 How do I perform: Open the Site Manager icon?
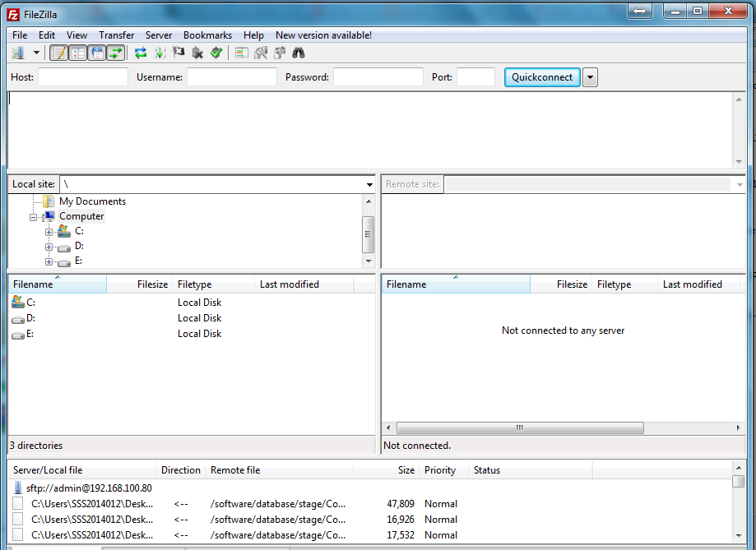point(18,53)
